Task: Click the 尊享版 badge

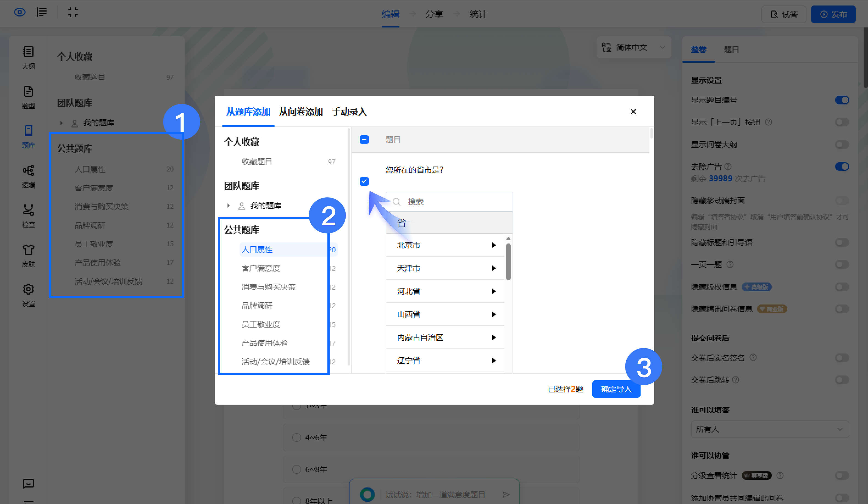Action: click(x=756, y=476)
